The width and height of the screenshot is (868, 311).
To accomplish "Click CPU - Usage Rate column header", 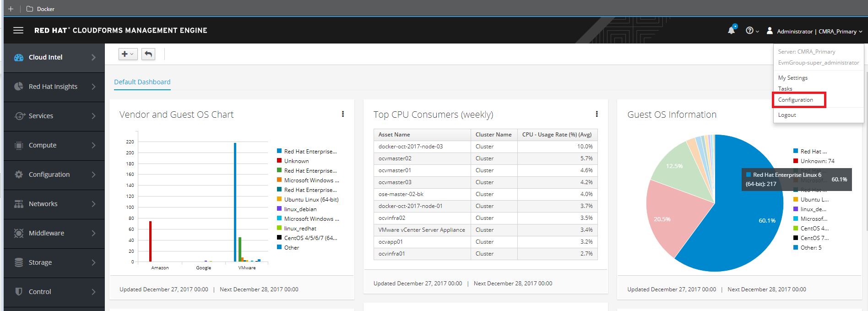I will click(x=557, y=135).
